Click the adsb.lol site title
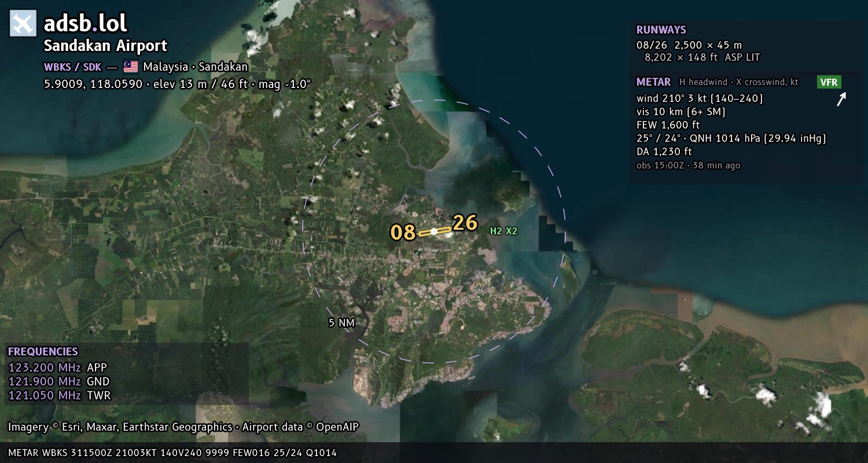The width and height of the screenshot is (868, 463). pos(86,24)
